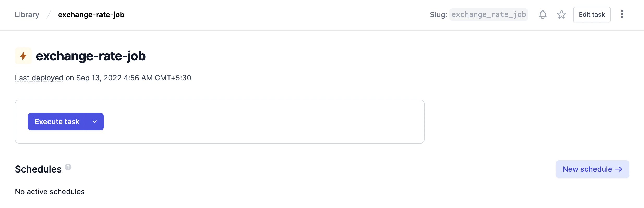The height and width of the screenshot is (208, 644).
Task: Go to Library in the breadcrumb
Action: tap(27, 15)
